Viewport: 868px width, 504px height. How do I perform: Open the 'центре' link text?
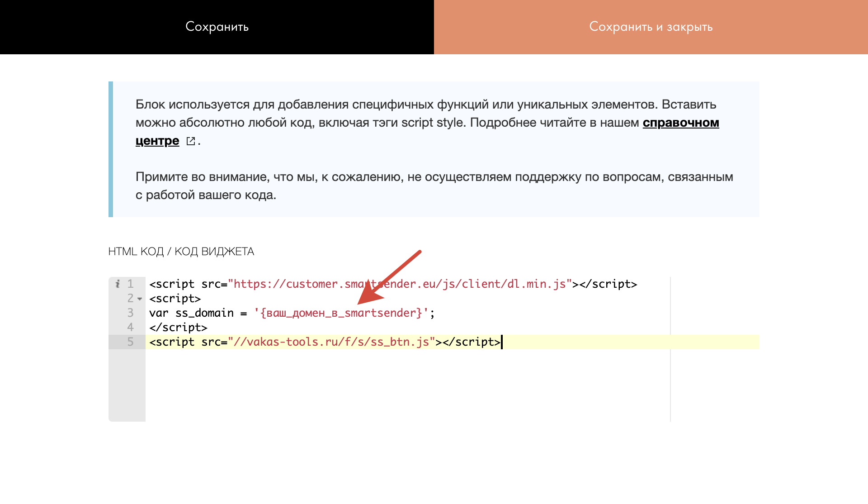tap(157, 141)
